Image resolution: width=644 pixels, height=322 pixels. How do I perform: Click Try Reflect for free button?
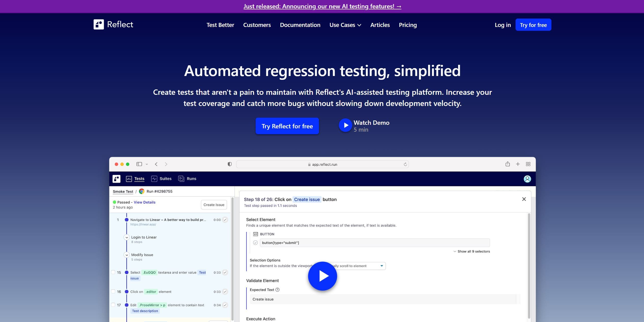point(287,126)
